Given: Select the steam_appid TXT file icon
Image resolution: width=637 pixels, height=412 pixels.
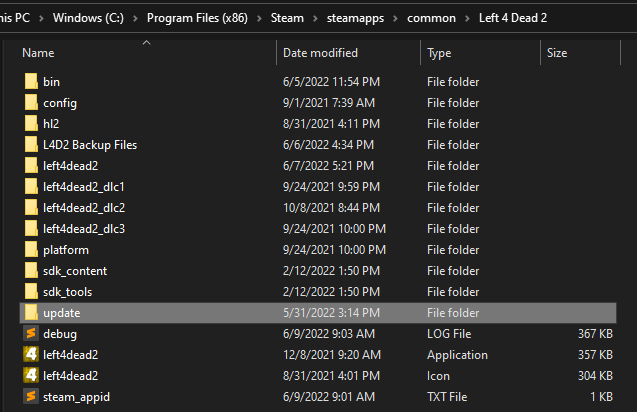Looking at the screenshot, I should pos(30,397).
